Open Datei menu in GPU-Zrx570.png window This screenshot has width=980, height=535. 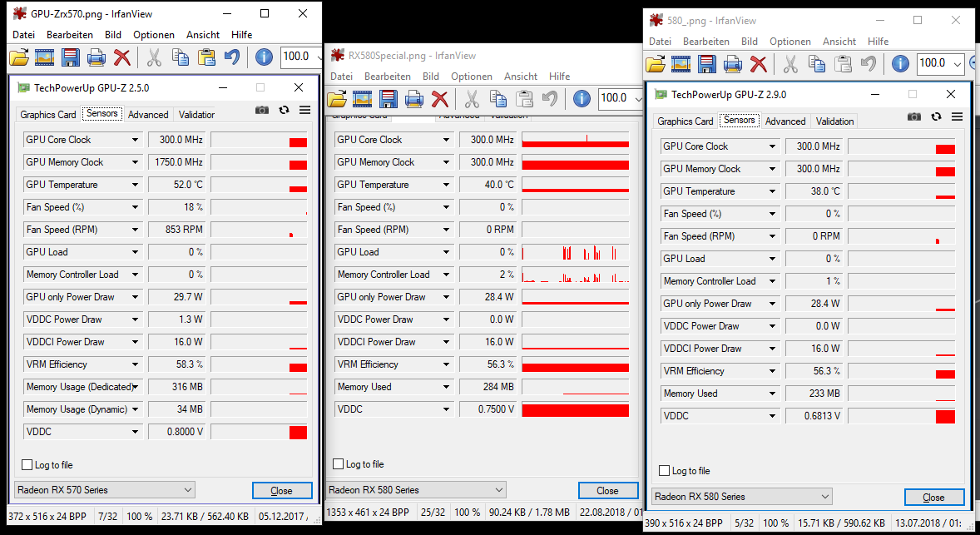point(24,35)
